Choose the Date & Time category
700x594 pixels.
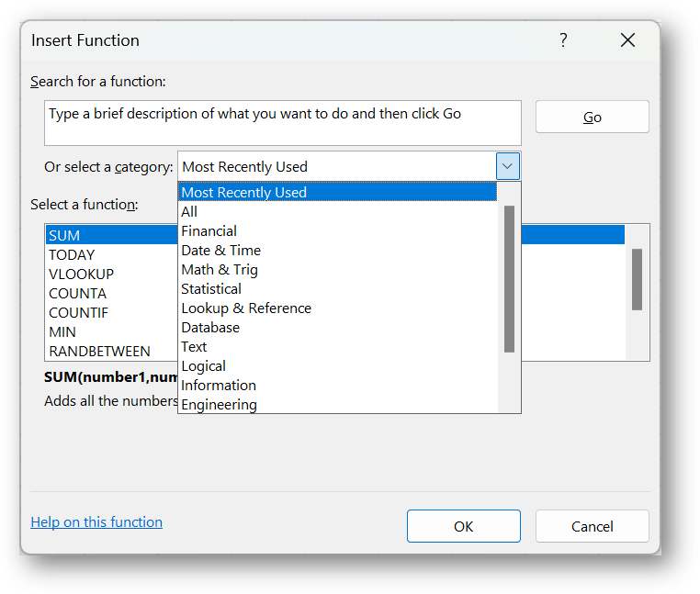337,250
